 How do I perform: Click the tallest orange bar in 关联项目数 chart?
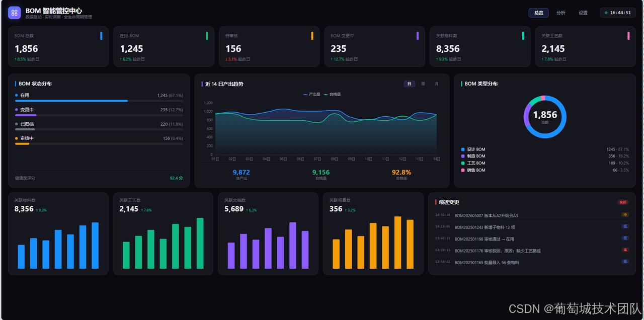click(x=398, y=243)
